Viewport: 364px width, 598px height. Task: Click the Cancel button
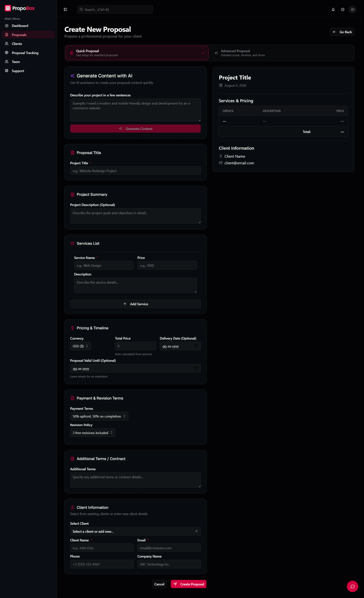point(159,584)
